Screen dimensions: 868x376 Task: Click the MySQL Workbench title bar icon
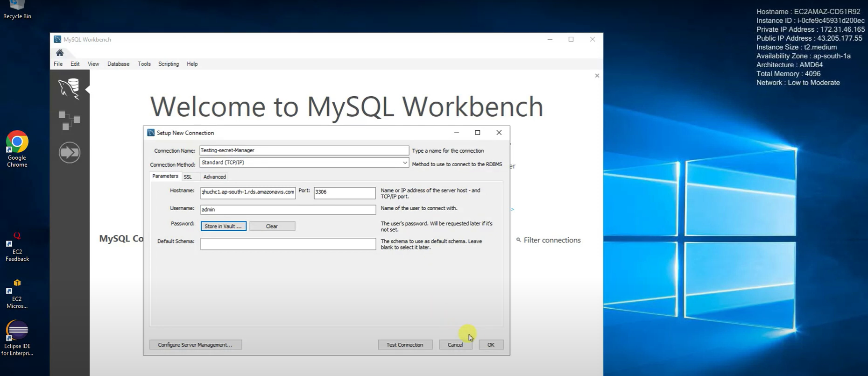click(x=57, y=40)
